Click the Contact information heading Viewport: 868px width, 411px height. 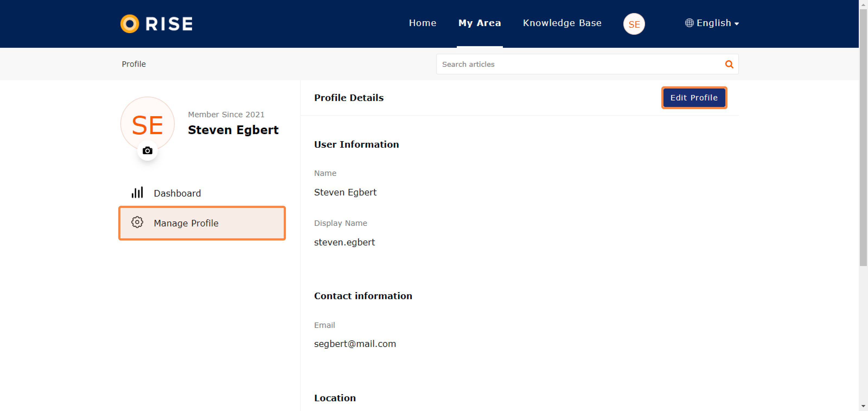[x=363, y=296]
